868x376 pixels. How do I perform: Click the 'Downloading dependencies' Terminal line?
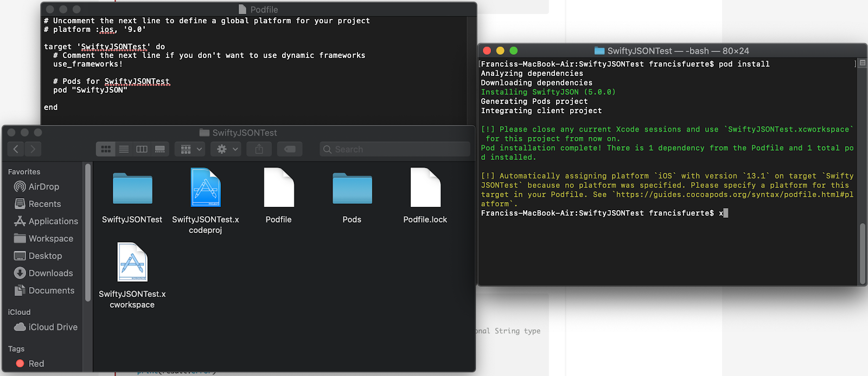(537, 82)
